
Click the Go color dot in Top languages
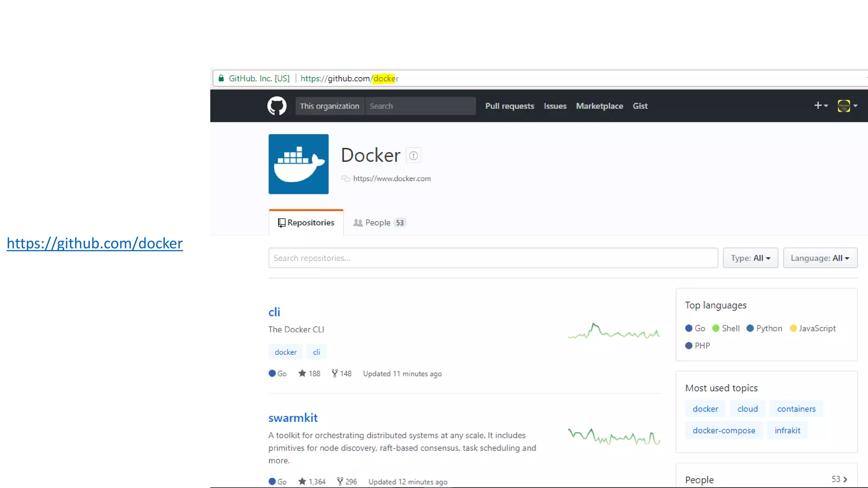point(689,328)
